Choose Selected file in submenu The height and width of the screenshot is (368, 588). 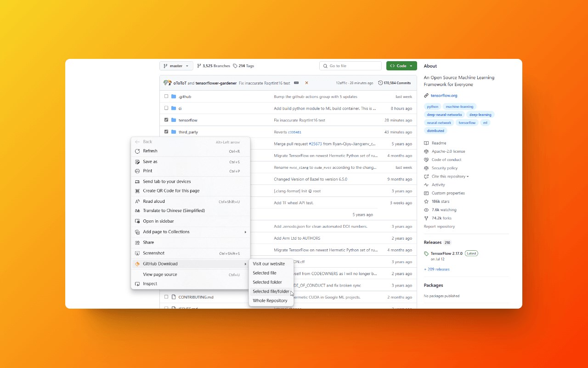pyautogui.click(x=271, y=273)
